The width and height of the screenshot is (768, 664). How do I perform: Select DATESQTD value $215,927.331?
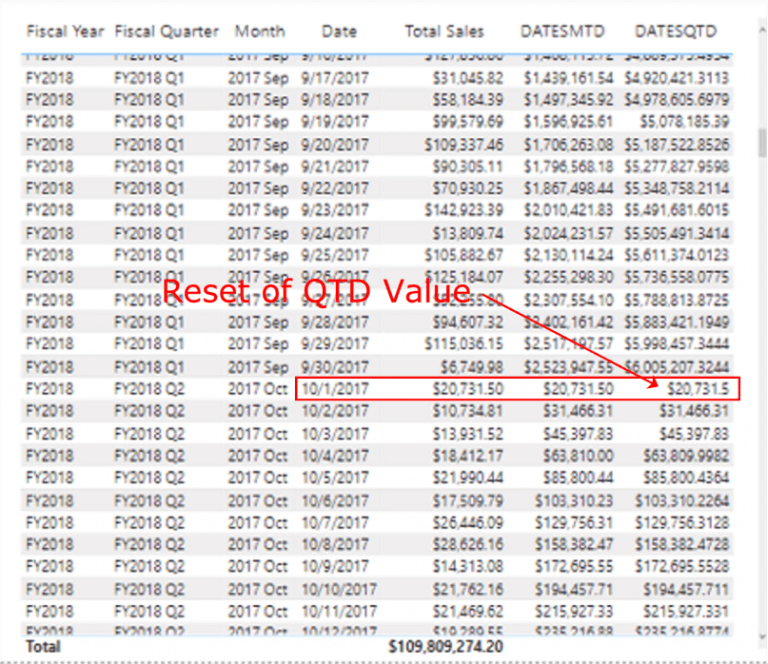(686, 611)
